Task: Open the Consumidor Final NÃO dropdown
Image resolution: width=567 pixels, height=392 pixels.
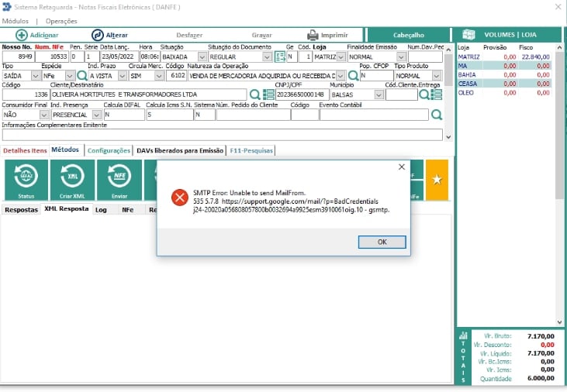Action: pos(44,115)
